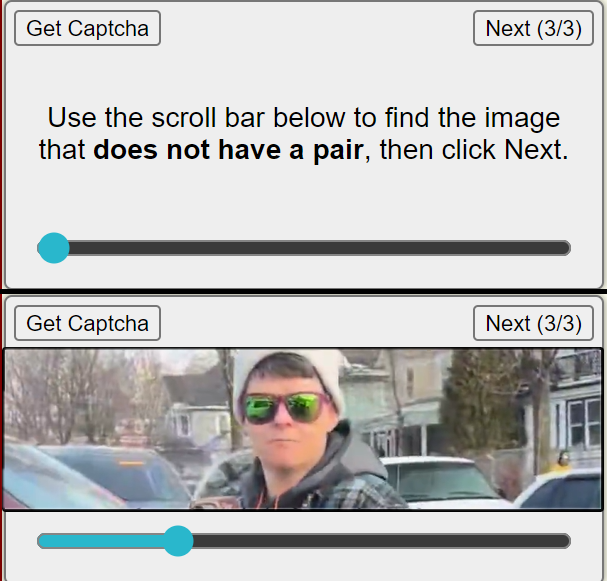Image resolution: width=607 pixels, height=581 pixels.
Task: Click the "Use the scroll bar below" instruction line
Action: click(304, 117)
